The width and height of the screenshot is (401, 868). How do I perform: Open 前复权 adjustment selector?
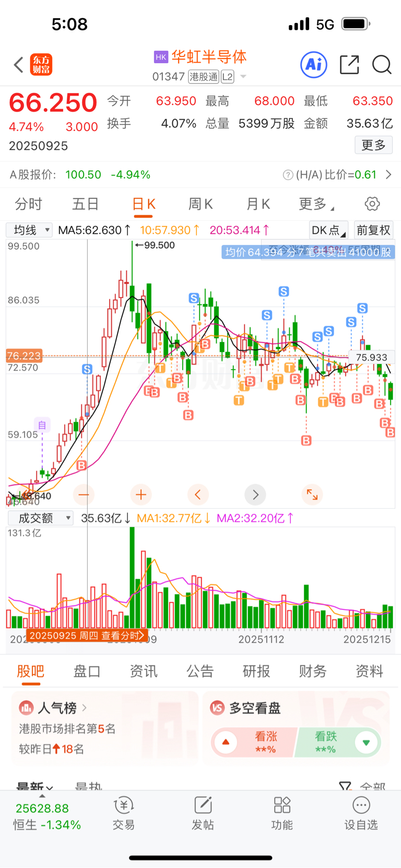pos(373,230)
